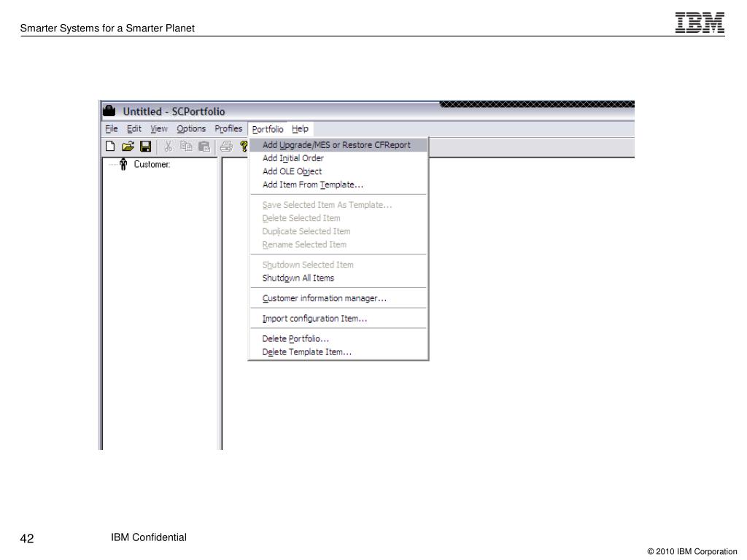Viewport: 747px width, 560px height.
Task: Close the open Portfolio menu
Action: point(267,129)
